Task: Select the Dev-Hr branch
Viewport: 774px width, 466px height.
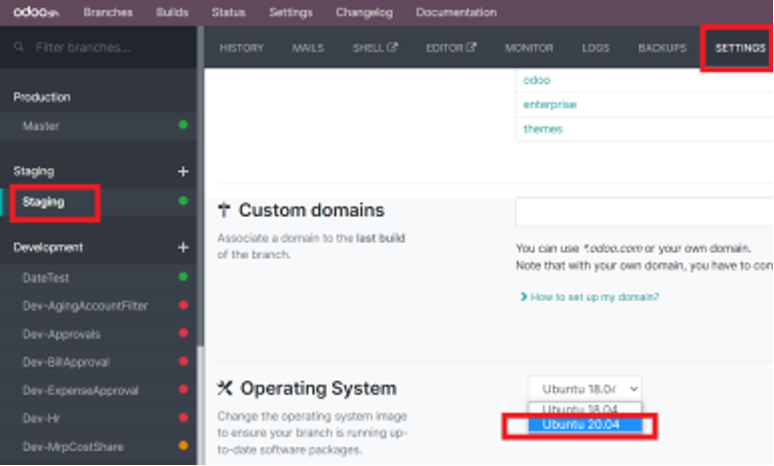Action: (x=98, y=418)
